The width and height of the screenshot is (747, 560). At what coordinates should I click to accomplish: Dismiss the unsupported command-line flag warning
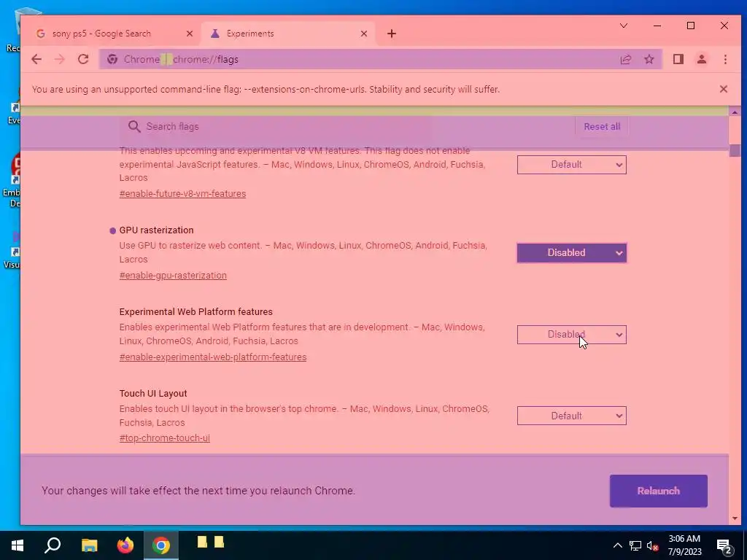point(723,89)
